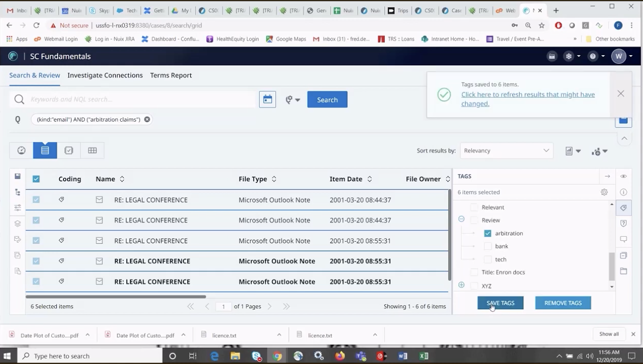Expand the chart options dropdown near sort

pyautogui.click(x=573, y=151)
